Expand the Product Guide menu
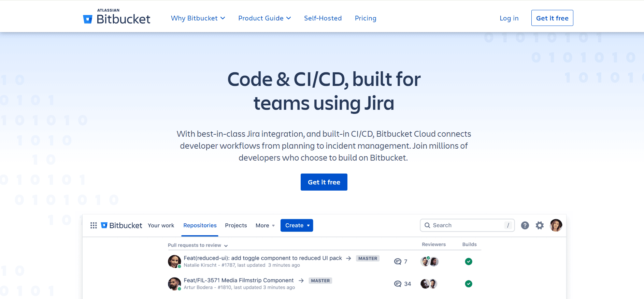The height and width of the screenshot is (299, 644). 264,18
